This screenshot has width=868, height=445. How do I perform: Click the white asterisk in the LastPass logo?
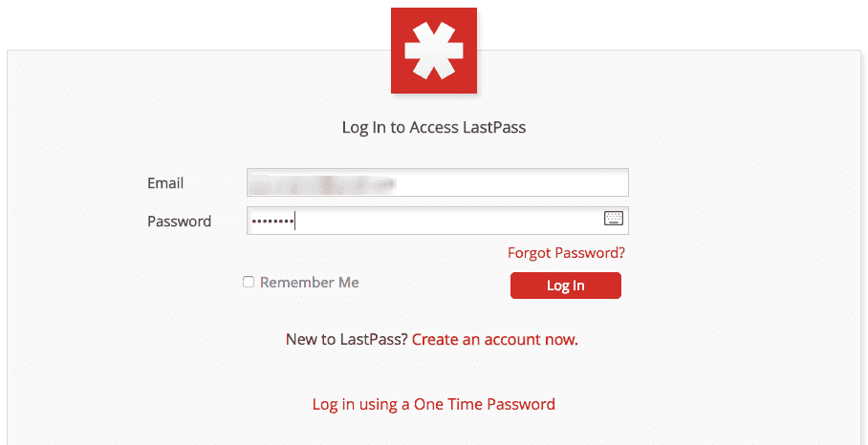coord(434,51)
